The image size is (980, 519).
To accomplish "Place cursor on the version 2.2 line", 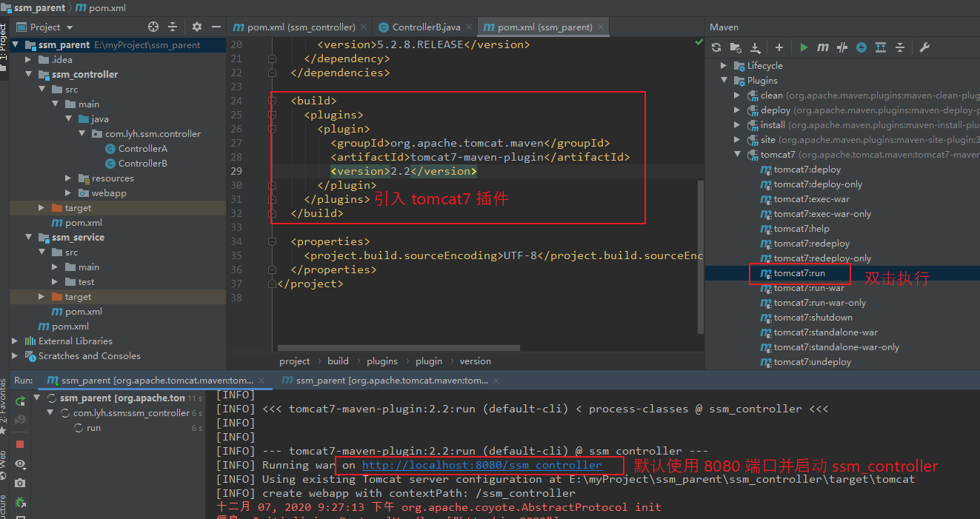I will coord(404,171).
